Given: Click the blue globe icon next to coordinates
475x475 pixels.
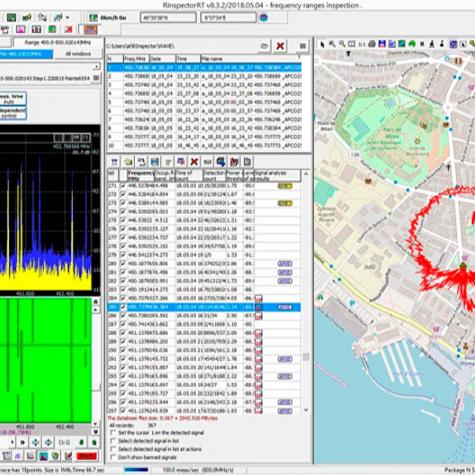Looking at the screenshot, I should point(264,17).
